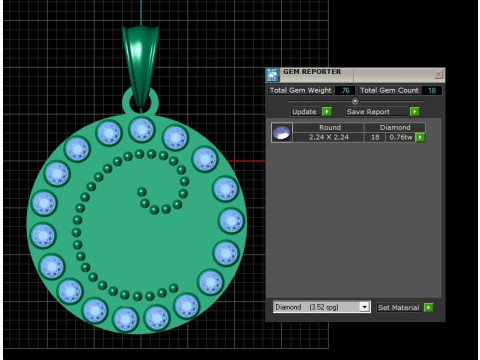Click the Round shape header cell
The image size is (480, 360).
tap(329, 127)
